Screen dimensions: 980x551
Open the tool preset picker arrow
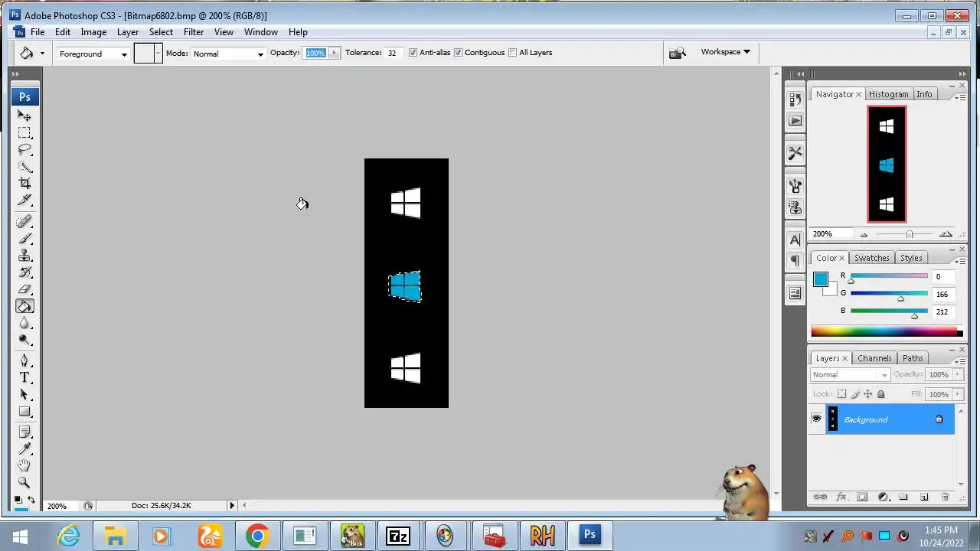point(42,53)
